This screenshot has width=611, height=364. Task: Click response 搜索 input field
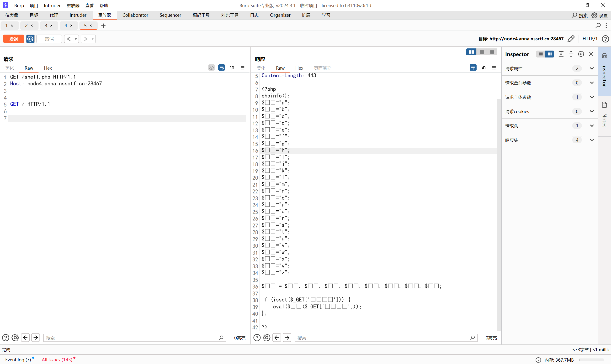pos(386,338)
